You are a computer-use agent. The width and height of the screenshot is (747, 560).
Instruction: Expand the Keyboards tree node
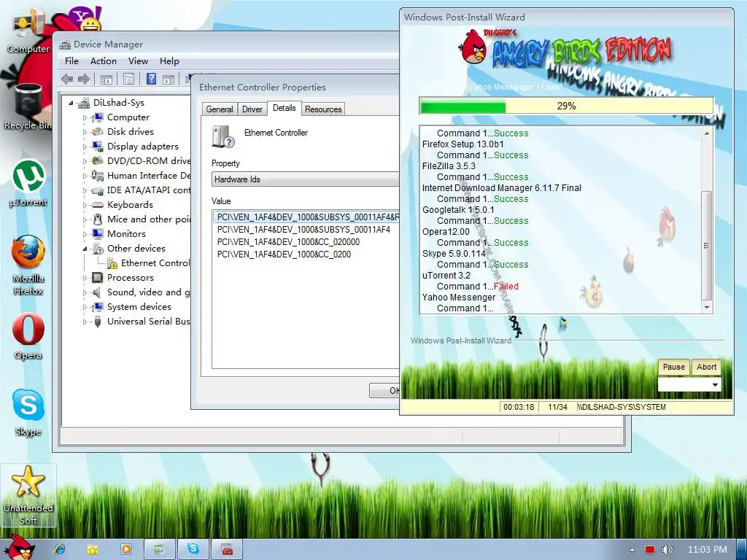click(85, 205)
